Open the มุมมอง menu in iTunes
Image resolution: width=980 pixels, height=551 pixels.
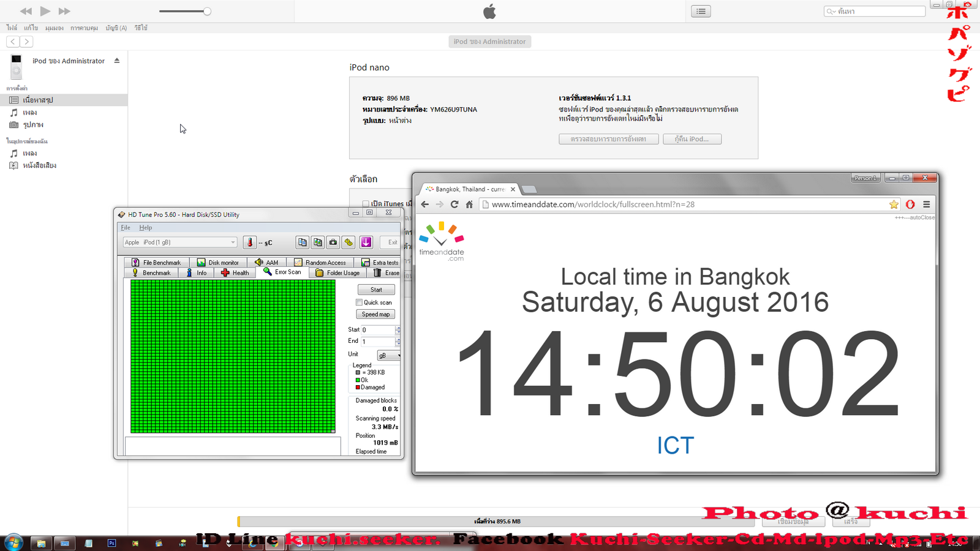click(x=54, y=28)
